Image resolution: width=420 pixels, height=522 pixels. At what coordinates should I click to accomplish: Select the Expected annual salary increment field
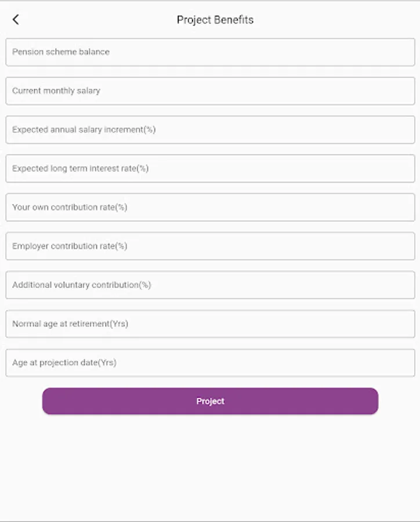pyautogui.click(x=210, y=130)
